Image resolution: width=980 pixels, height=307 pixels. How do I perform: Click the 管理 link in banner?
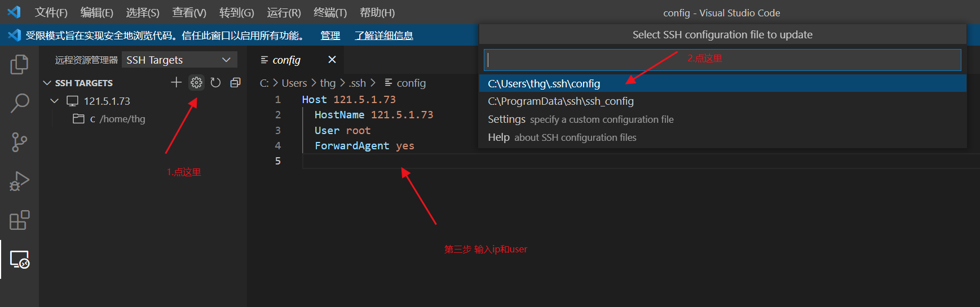(330, 35)
